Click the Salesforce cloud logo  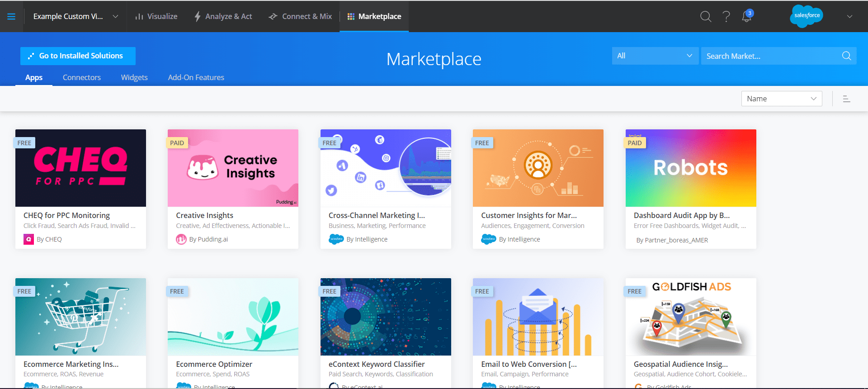[x=807, y=16]
